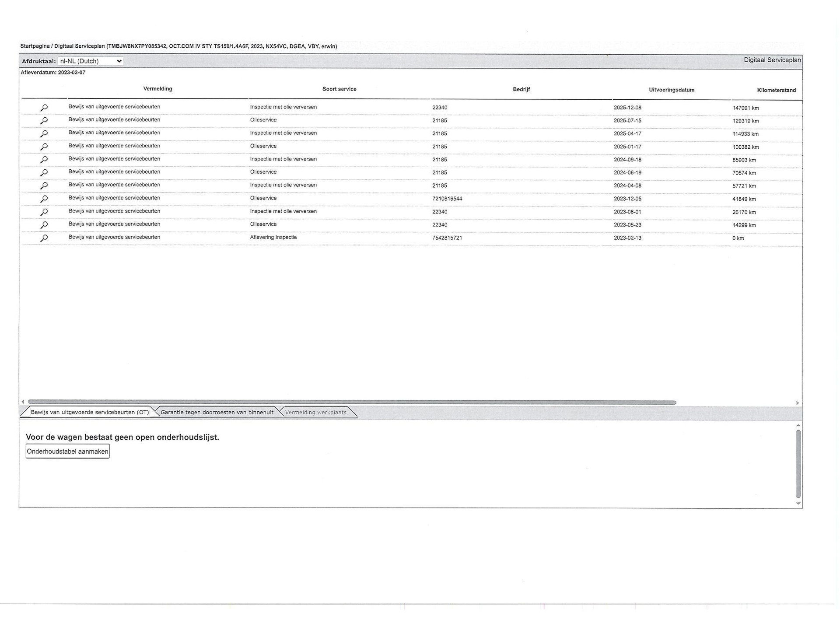Click the Onderhoudstabel aanmaken button

pyautogui.click(x=67, y=451)
